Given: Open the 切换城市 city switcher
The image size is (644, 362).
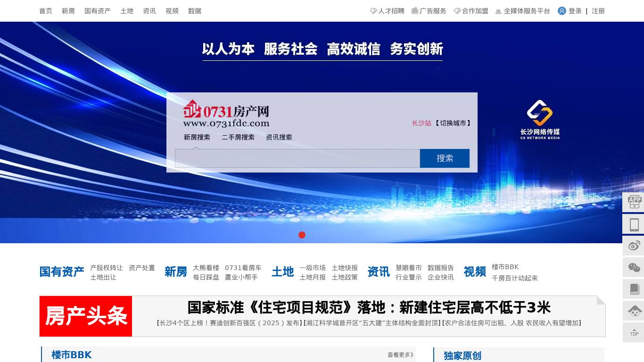Looking at the screenshot, I should (454, 123).
